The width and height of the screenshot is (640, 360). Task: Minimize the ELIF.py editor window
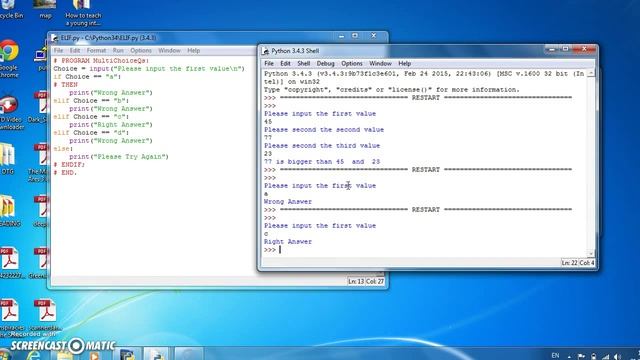tap(342, 36)
